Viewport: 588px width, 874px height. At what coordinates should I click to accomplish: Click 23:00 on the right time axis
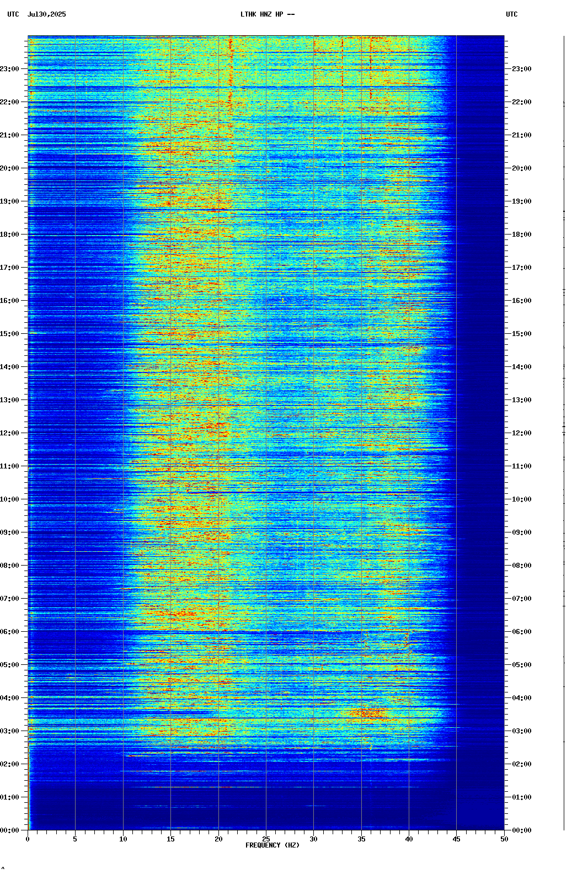[x=522, y=69]
